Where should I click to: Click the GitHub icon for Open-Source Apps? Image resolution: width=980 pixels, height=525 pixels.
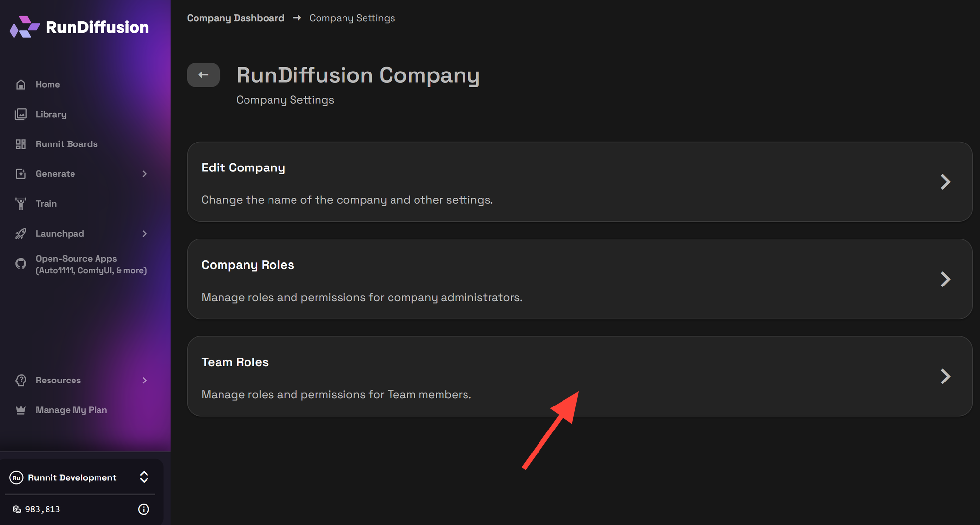click(x=21, y=264)
